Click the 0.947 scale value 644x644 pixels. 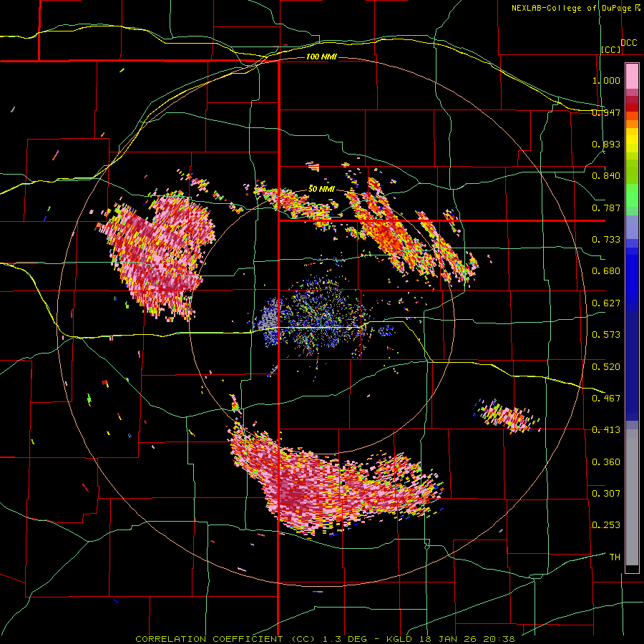(x=606, y=112)
